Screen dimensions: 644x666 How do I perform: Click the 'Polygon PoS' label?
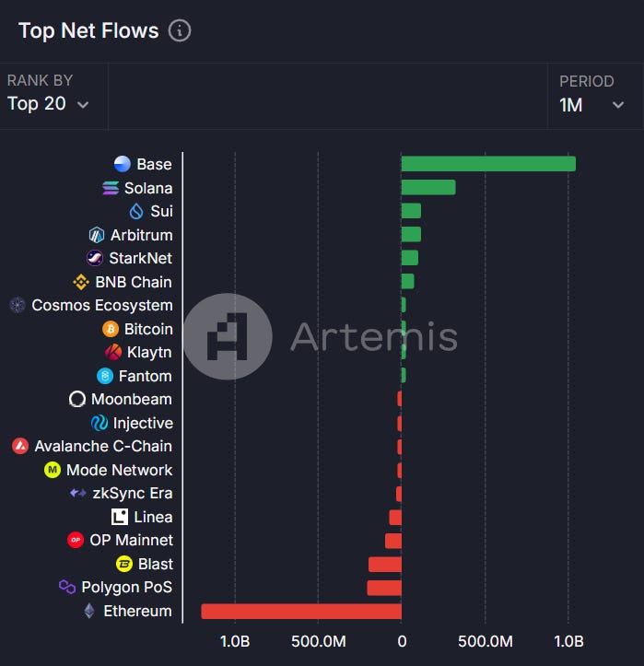[x=126, y=588]
